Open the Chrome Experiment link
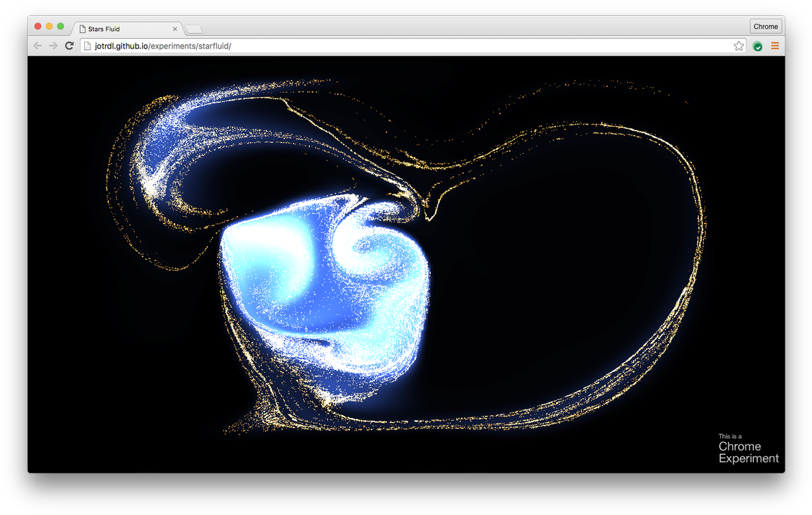812x515 pixels. [x=748, y=449]
